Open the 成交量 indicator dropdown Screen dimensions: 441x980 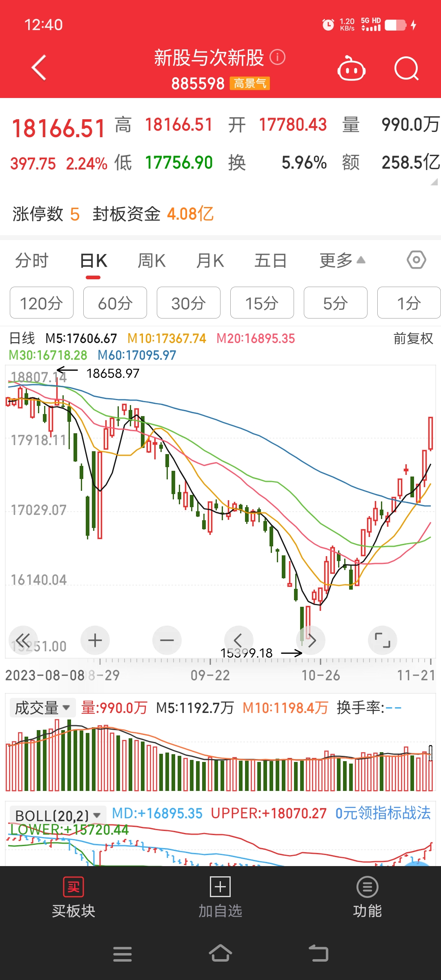tap(42, 708)
